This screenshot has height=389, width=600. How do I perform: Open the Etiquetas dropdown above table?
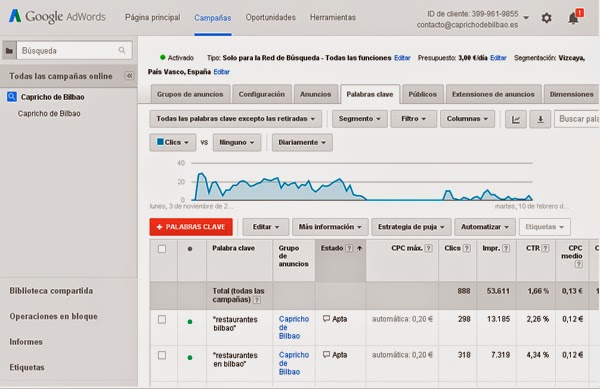tap(545, 227)
